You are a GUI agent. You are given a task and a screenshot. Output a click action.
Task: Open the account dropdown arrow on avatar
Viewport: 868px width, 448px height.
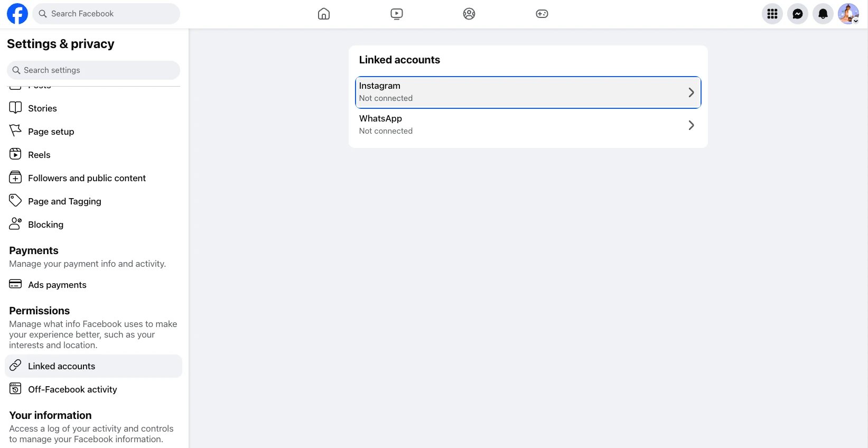coord(855,21)
